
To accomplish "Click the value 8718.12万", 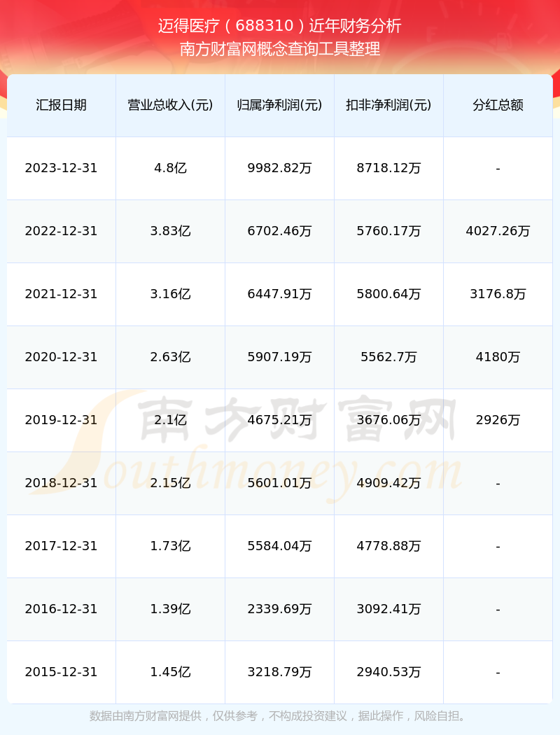I will (389, 168).
